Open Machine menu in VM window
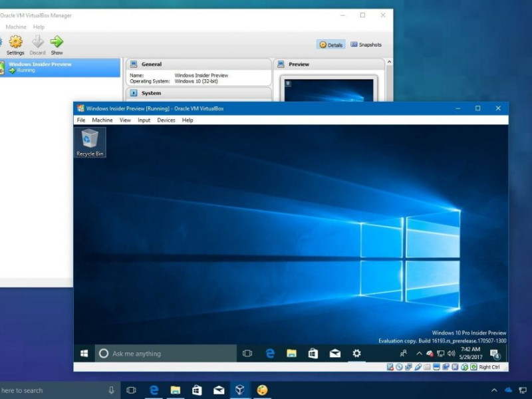 click(x=102, y=120)
